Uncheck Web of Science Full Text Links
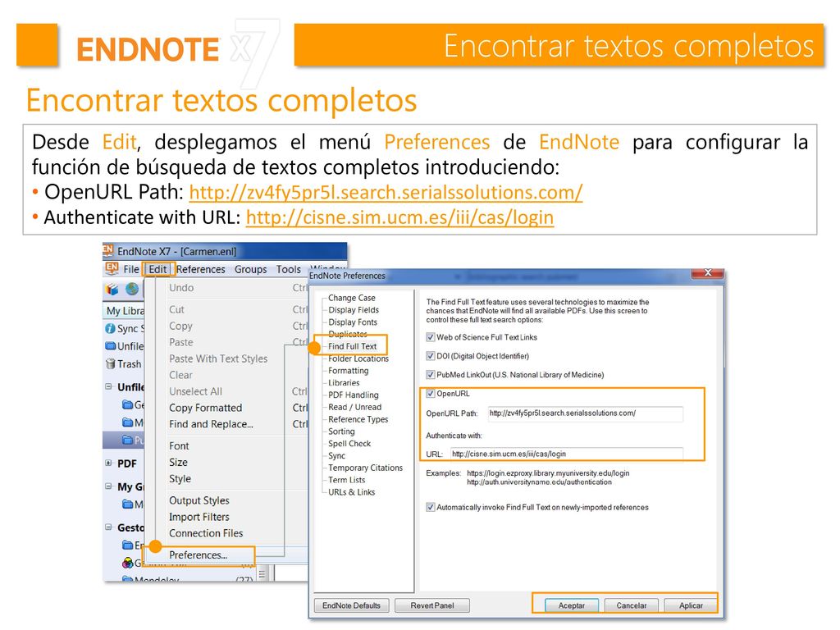The width and height of the screenshot is (840, 630). pyautogui.click(x=430, y=337)
